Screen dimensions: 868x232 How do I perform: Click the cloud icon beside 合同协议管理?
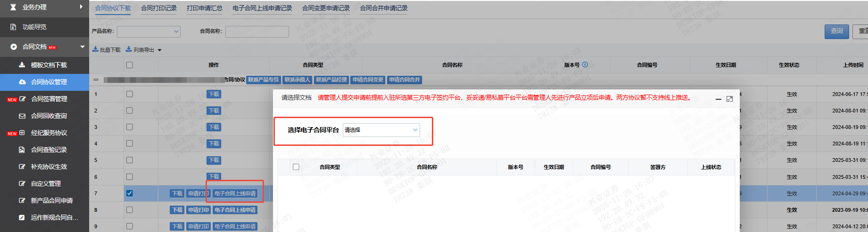[x=22, y=82]
